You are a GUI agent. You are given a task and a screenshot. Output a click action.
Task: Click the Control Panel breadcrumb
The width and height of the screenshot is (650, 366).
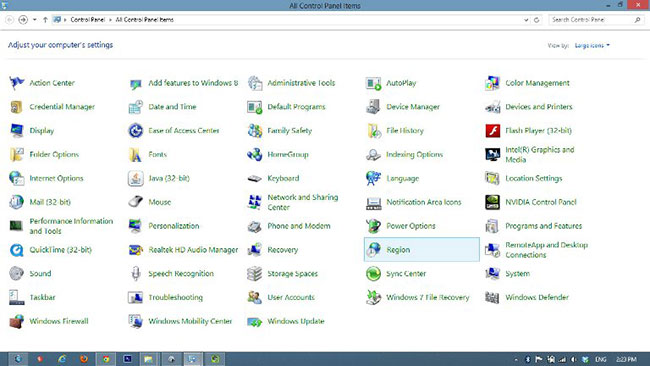click(87, 19)
